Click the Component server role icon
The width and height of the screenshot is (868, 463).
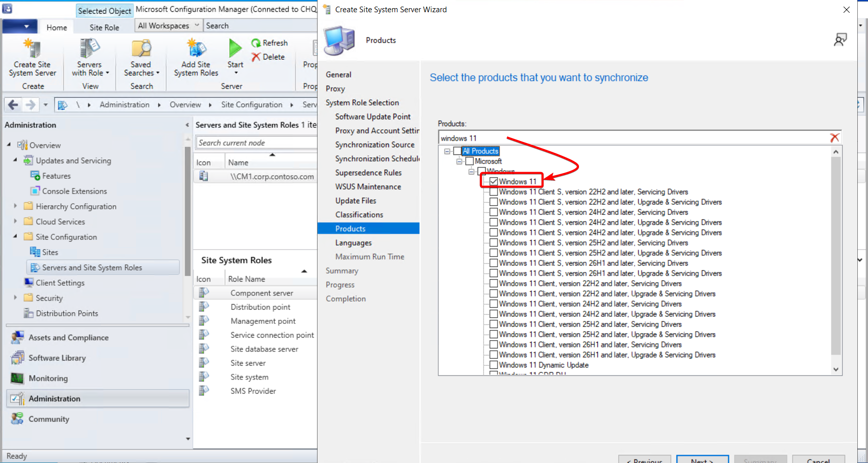204,293
